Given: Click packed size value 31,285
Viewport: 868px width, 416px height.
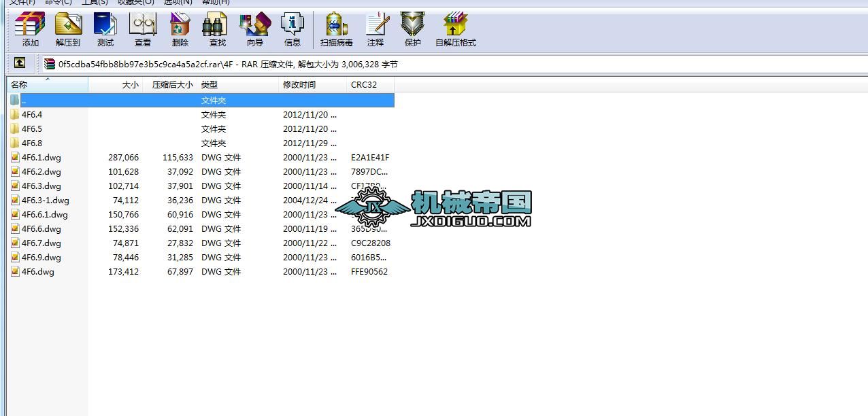Looking at the screenshot, I should pyautogui.click(x=180, y=257).
